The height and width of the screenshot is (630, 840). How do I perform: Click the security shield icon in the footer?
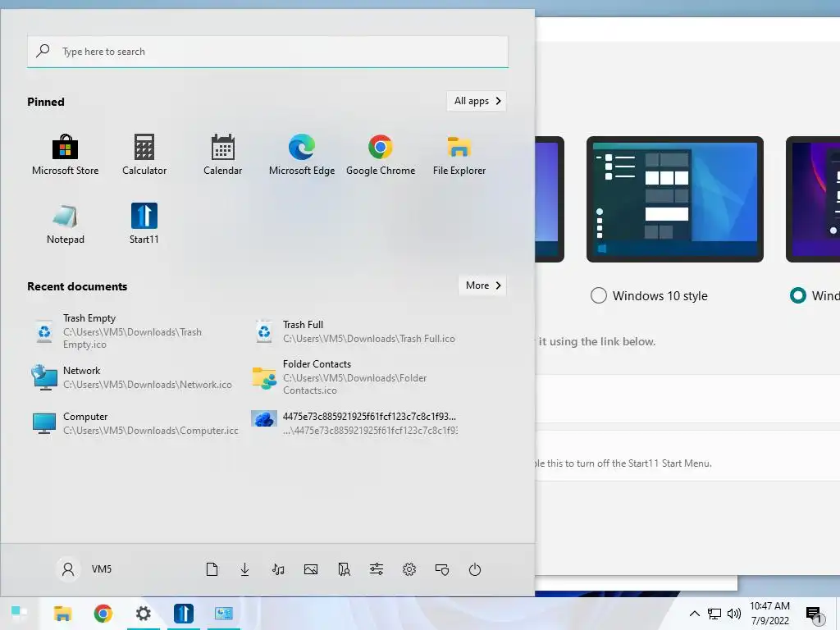pyautogui.click(x=442, y=569)
